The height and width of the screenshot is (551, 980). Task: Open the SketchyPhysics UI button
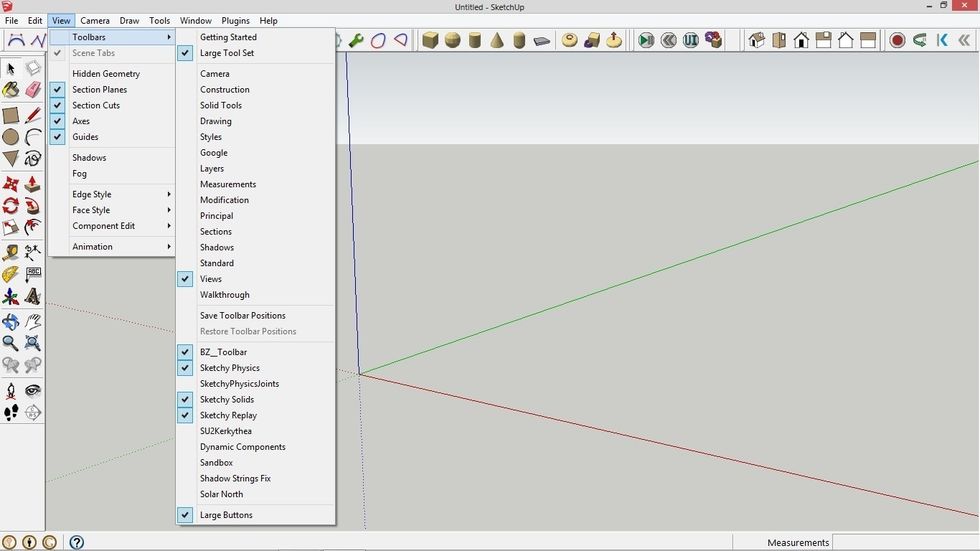pos(691,41)
